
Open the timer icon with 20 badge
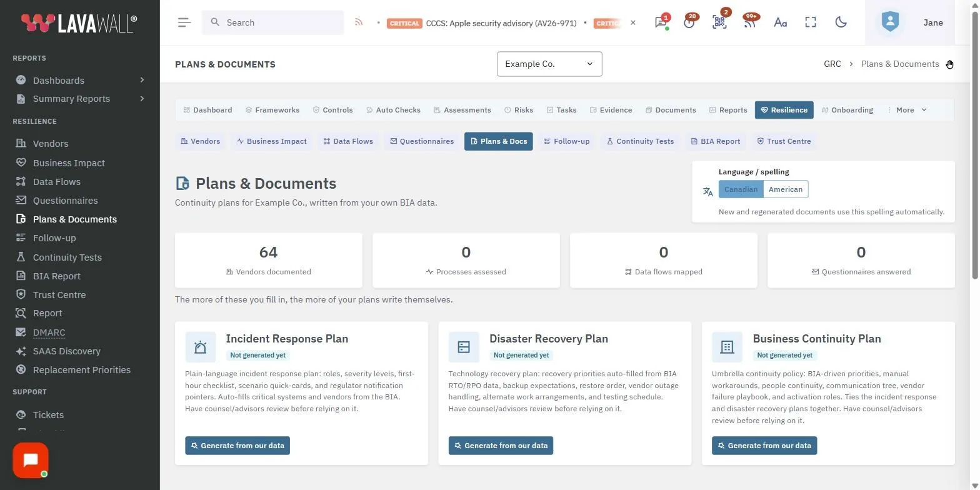(x=689, y=22)
